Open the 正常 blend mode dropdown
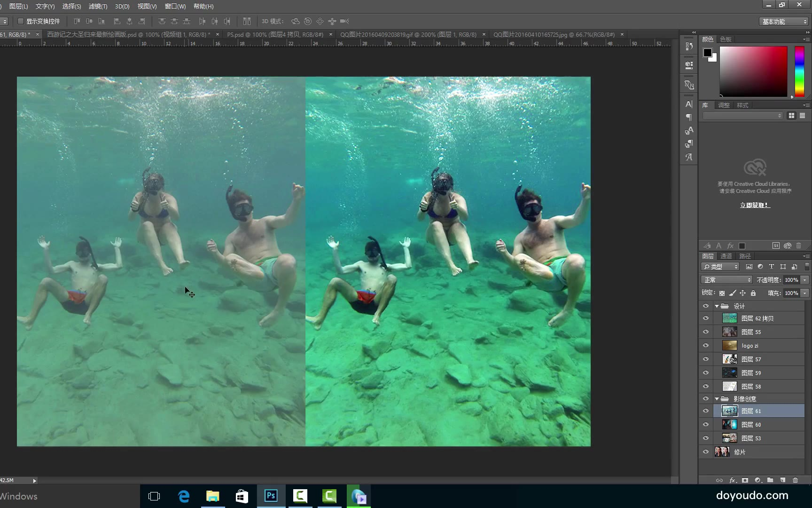Screen dimensions: 812x508 point(726,280)
